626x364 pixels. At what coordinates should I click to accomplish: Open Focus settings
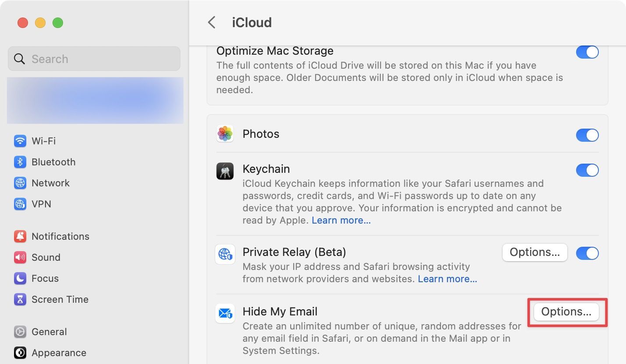pyautogui.click(x=45, y=278)
